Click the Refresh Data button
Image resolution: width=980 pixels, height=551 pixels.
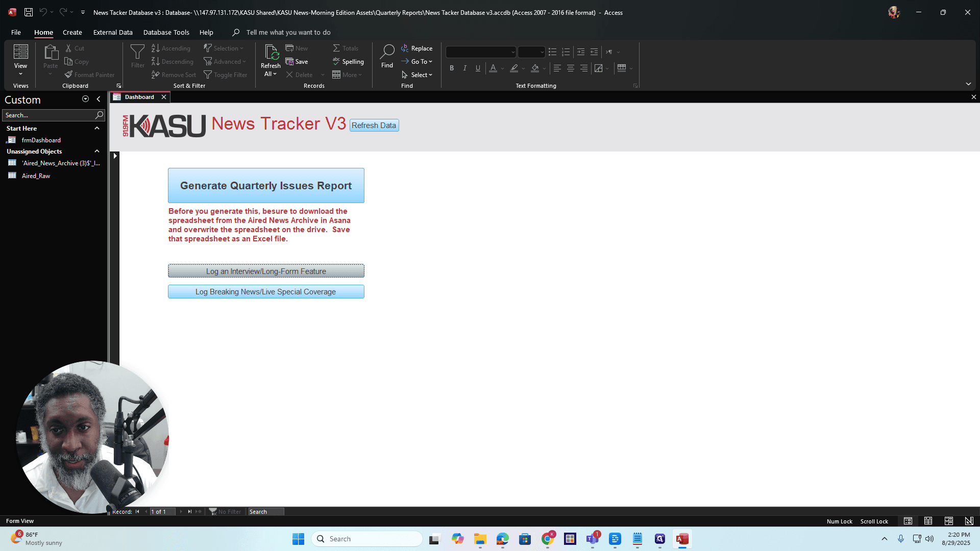coord(374,126)
